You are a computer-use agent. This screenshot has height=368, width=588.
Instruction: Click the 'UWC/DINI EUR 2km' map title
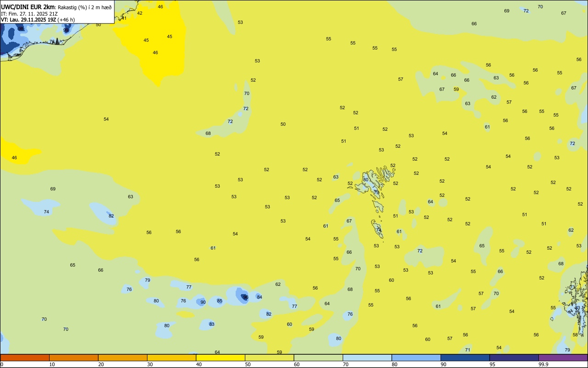point(28,7)
